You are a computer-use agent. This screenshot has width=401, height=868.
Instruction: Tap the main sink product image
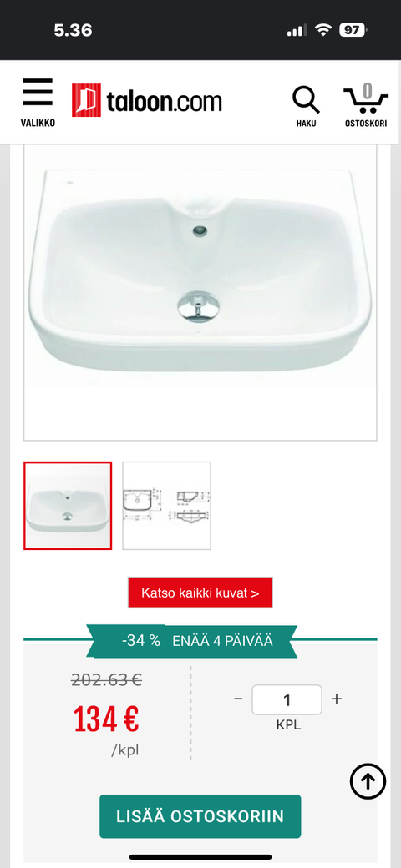point(200,292)
